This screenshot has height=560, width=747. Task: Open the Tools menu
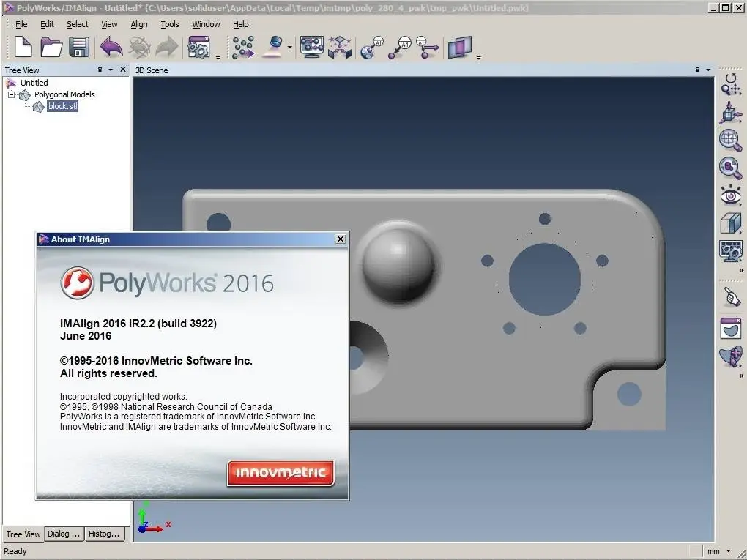pos(170,24)
